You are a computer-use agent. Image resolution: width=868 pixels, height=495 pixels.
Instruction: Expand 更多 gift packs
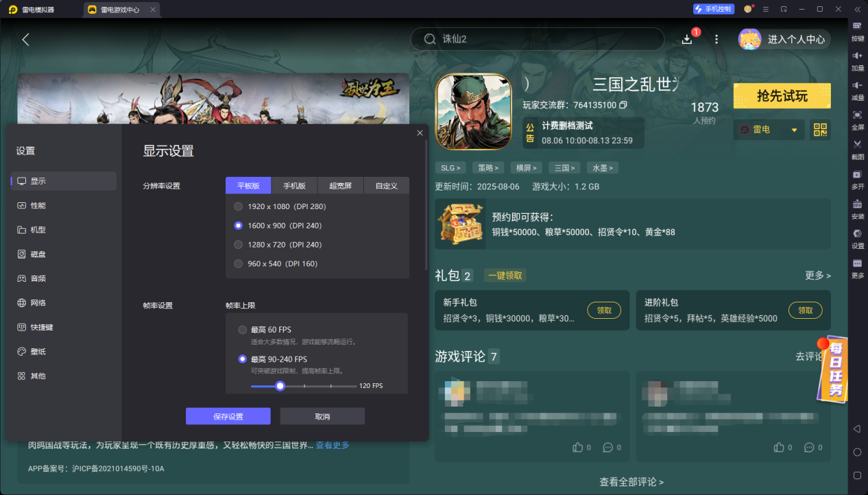pyautogui.click(x=818, y=275)
